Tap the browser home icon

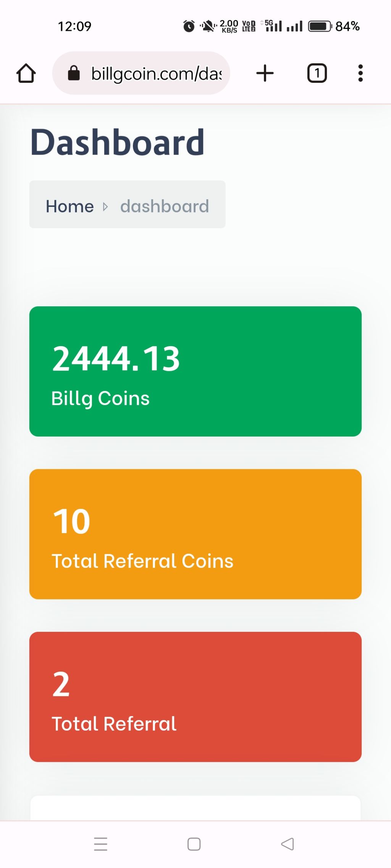26,73
